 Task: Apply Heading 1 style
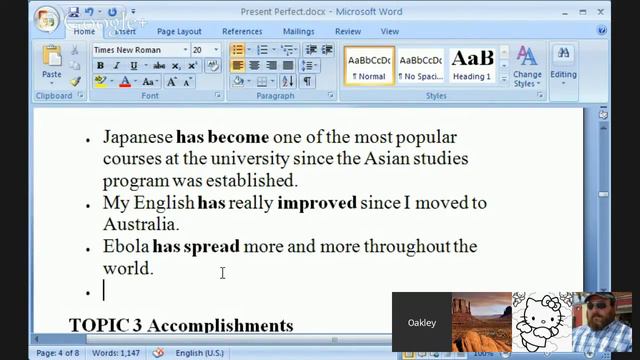point(472,66)
